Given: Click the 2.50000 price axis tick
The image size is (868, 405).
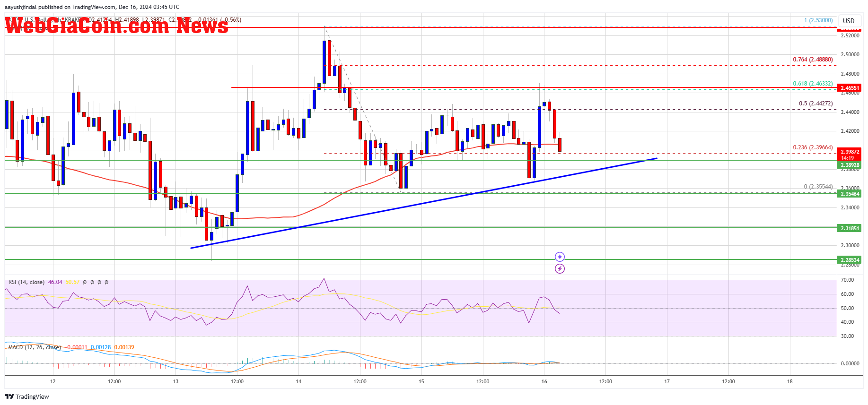Looking at the screenshot, I should [x=850, y=55].
